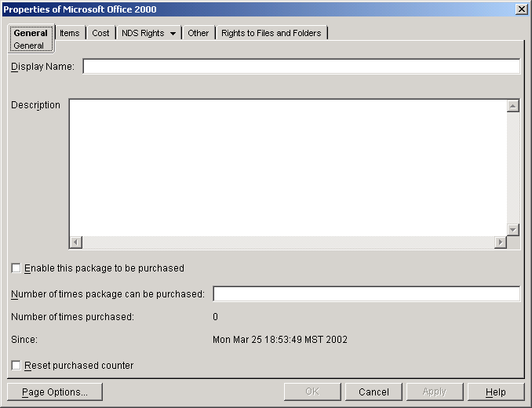Click the Since date value text
532x408 pixels.
(280, 340)
